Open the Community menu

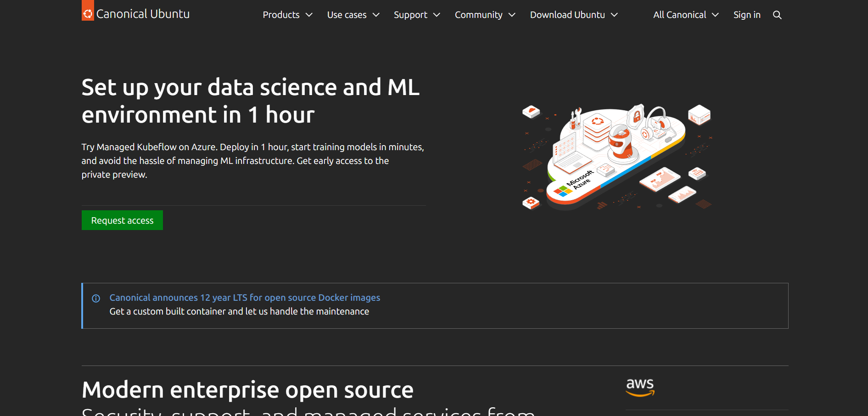478,15
